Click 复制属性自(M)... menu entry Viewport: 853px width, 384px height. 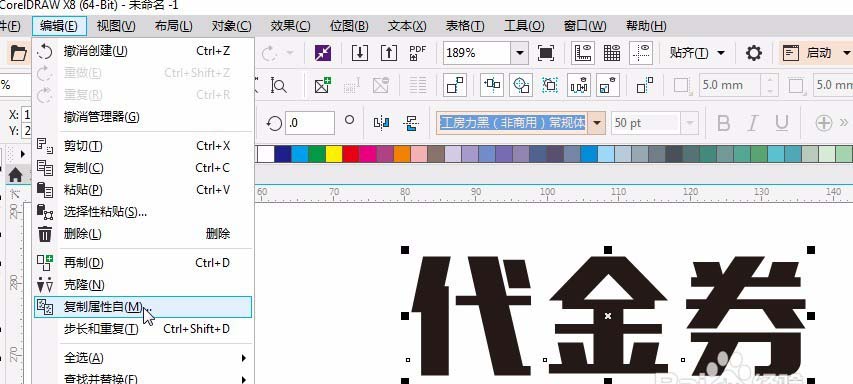point(143,307)
